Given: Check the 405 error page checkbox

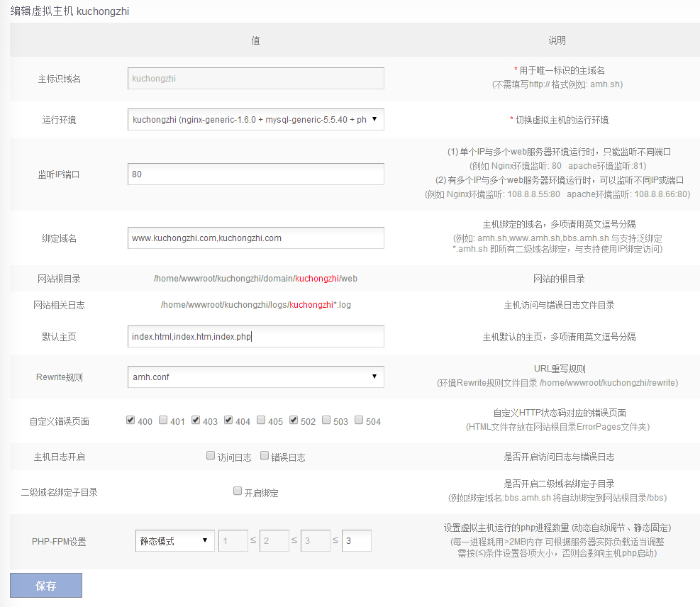Looking at the screenshot, I should click(x=261, y=420).
